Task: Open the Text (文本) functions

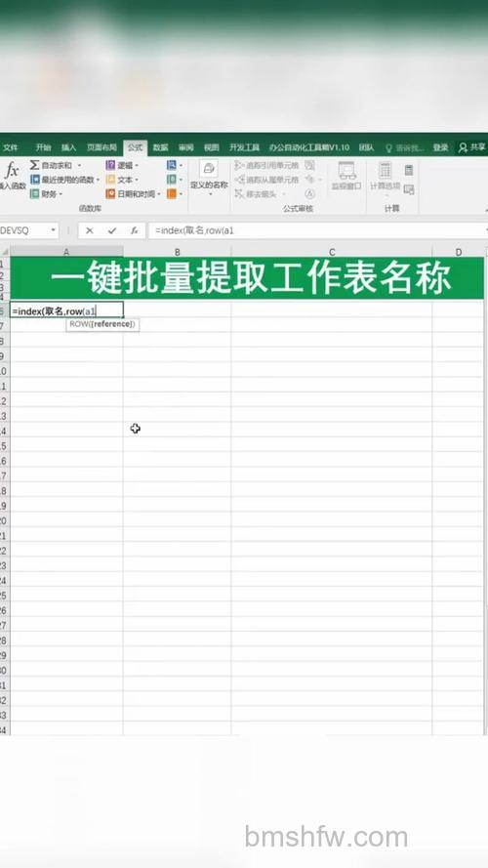Action: click(121, 180)
